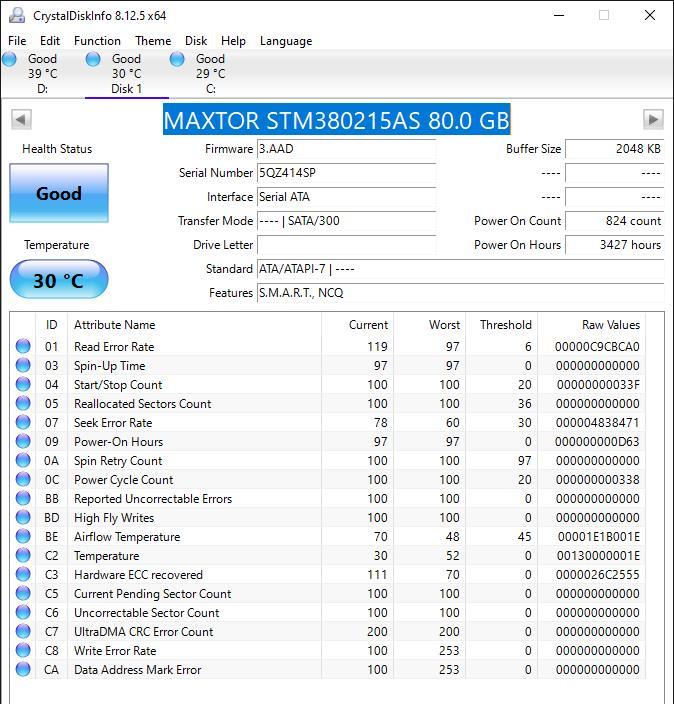The width and height of the screenshot is (674, 704).
Task: Click the status orb for UltraDMA CRC Error Count
Action: tap(23, 631)
